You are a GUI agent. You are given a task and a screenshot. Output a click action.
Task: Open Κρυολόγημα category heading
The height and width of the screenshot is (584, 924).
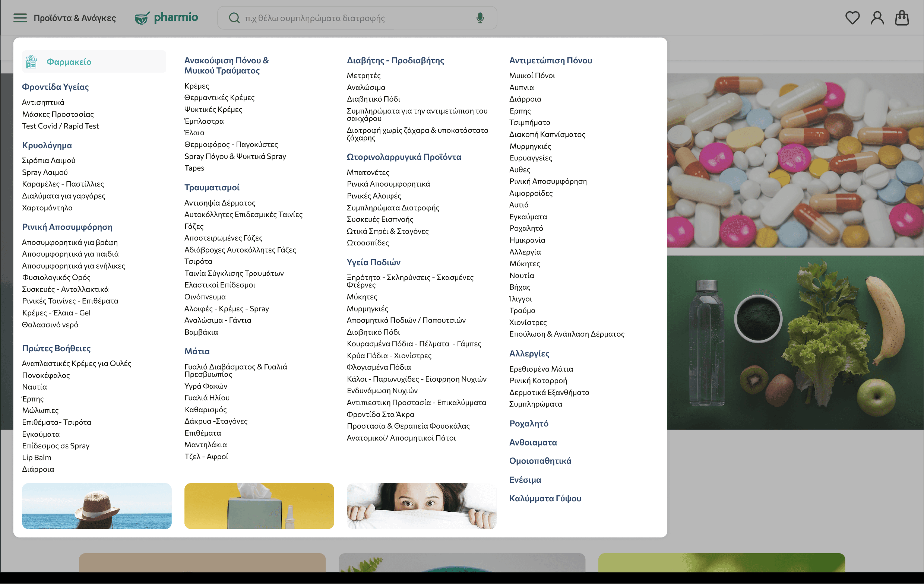click(x=47, y=145)
